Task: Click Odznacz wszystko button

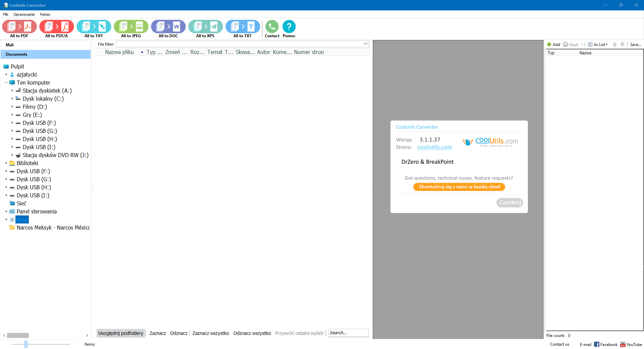Action: click(252, 333)
